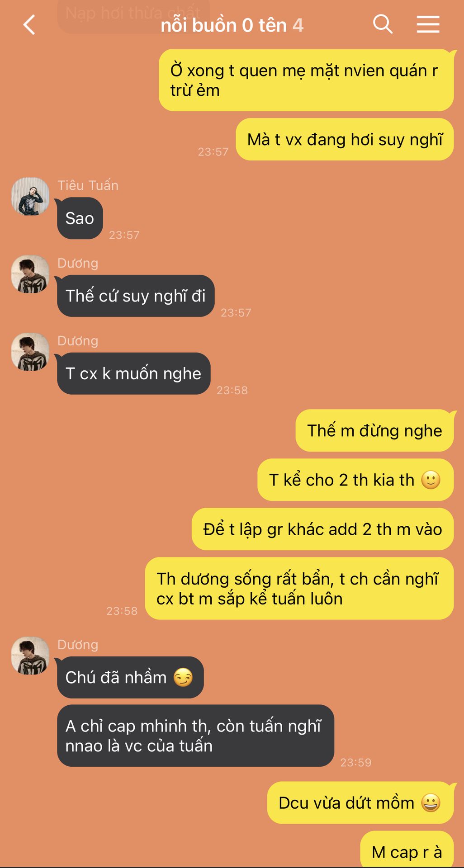Viewport: 464px width, 868px height.
Task: Open the hamburger menu icon
Action: [428, 24]
